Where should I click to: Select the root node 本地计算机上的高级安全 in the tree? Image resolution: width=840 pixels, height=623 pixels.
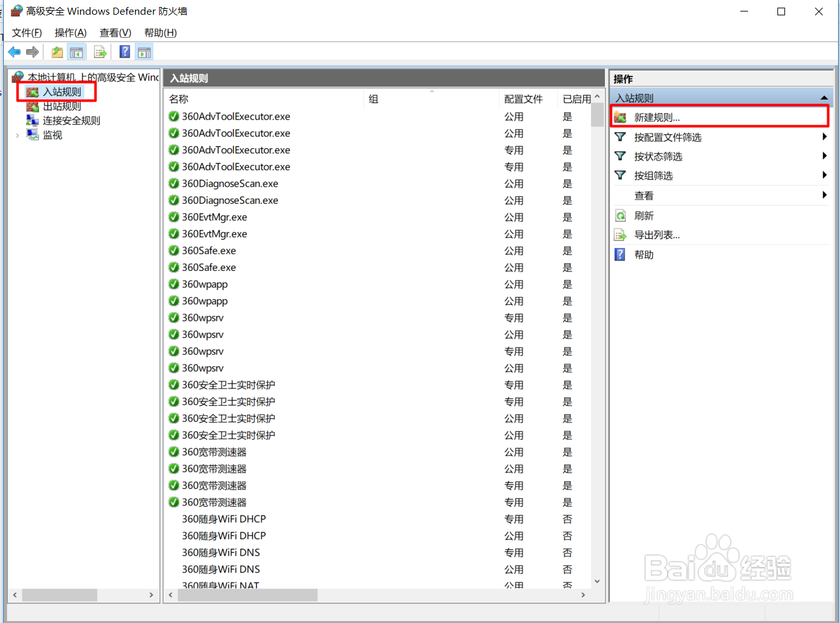click(x=93, y=77)
